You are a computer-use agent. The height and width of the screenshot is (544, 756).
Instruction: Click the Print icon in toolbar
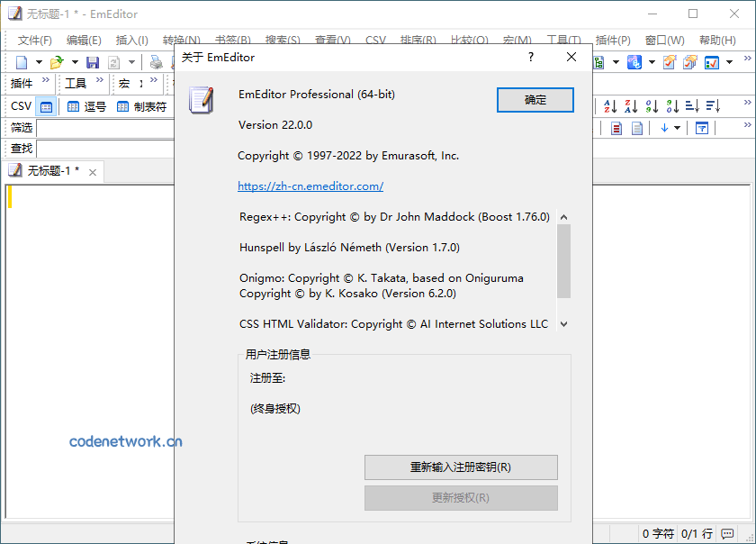coord(157,62)
